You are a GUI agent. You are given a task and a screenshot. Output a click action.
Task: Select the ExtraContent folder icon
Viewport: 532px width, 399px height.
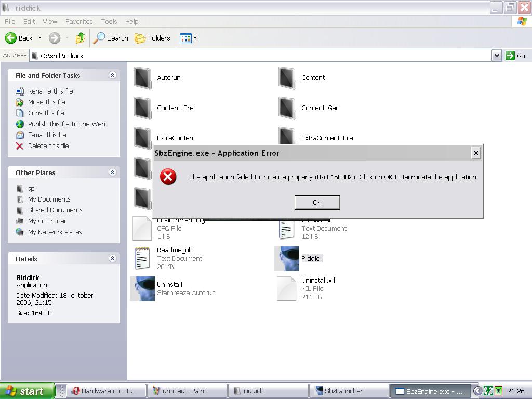(142, 138)
